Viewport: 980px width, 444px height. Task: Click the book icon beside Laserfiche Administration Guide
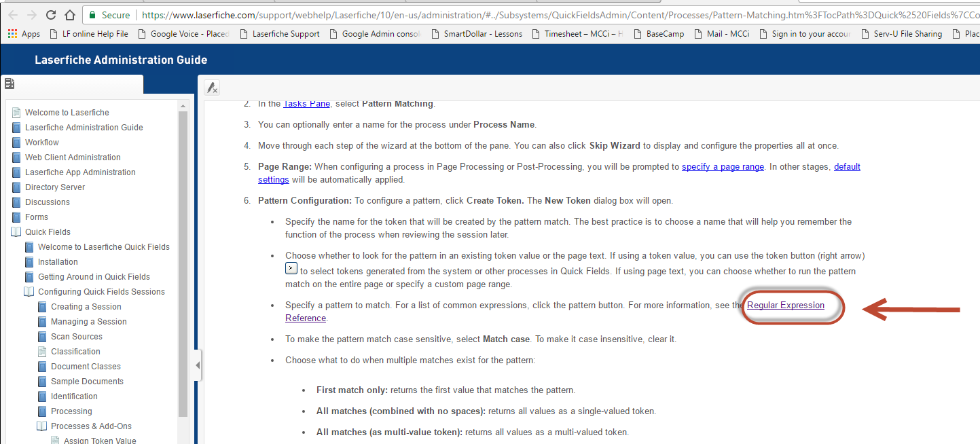[x=16, y=128]
